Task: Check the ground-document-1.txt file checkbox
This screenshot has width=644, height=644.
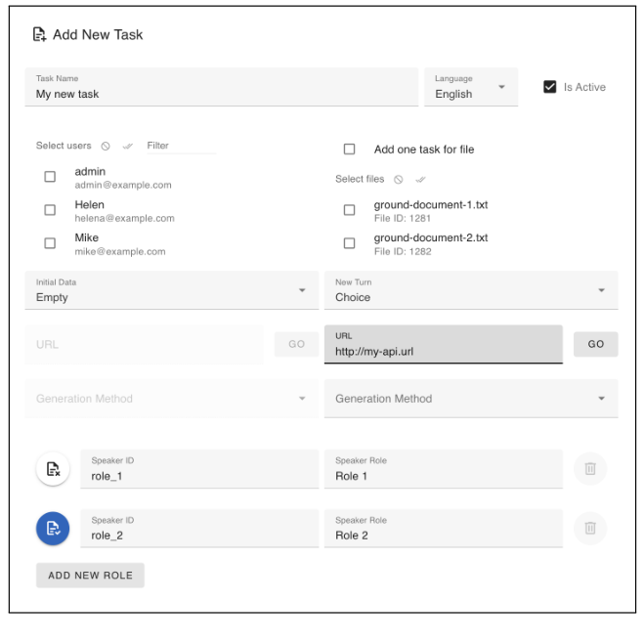Action: click(349, 210)
